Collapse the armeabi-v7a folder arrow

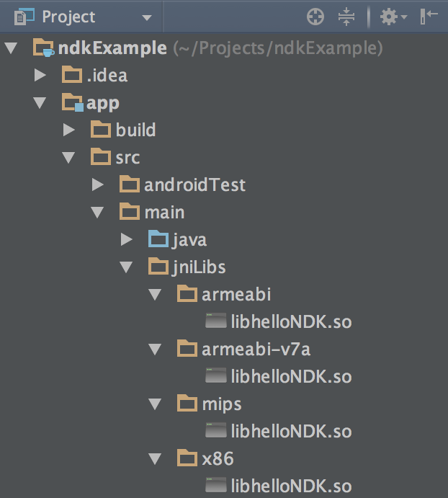point(154,350)
